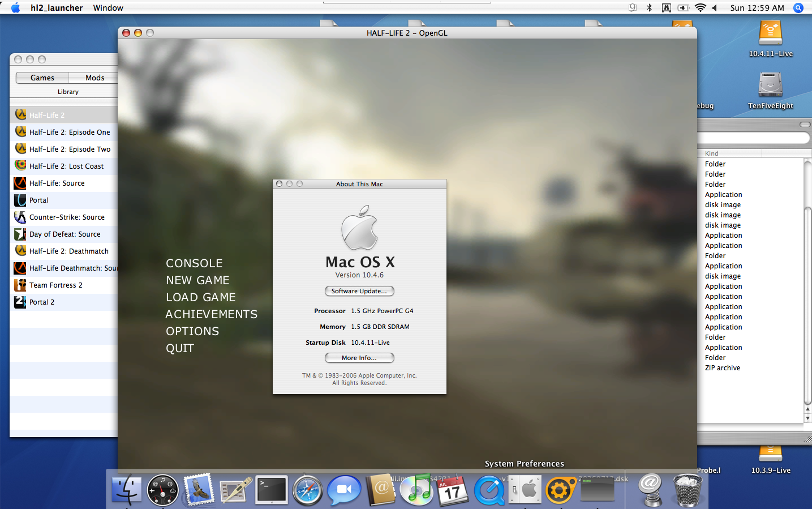Open iChat from the Dock
This screenshot has width=812, height=509.
click(x=344, y=490)
